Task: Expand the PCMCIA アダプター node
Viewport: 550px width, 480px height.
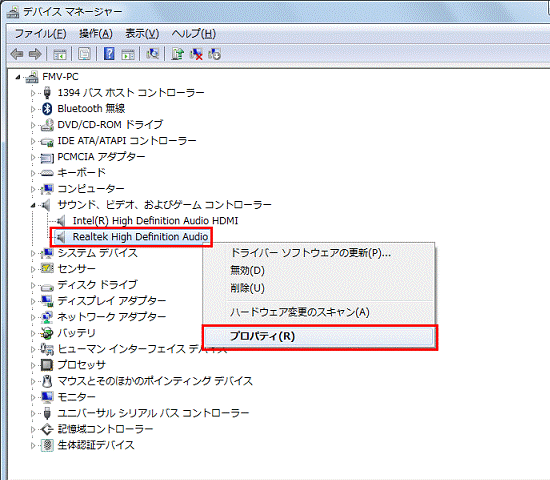Action: (33, 157)
